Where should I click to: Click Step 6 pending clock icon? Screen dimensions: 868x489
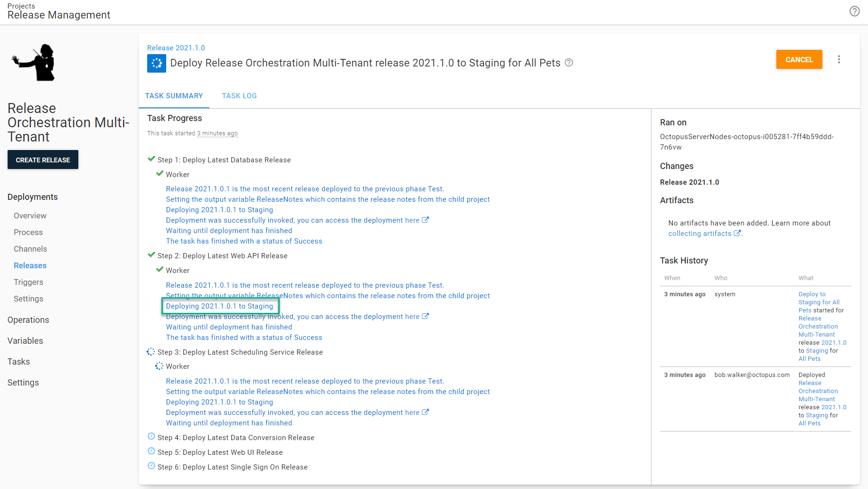coord(151,466)
